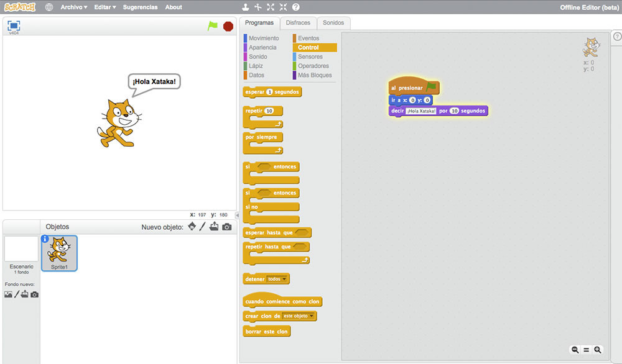Open Sprite1 info button
The image size is (622, 364).
point(45,239)
